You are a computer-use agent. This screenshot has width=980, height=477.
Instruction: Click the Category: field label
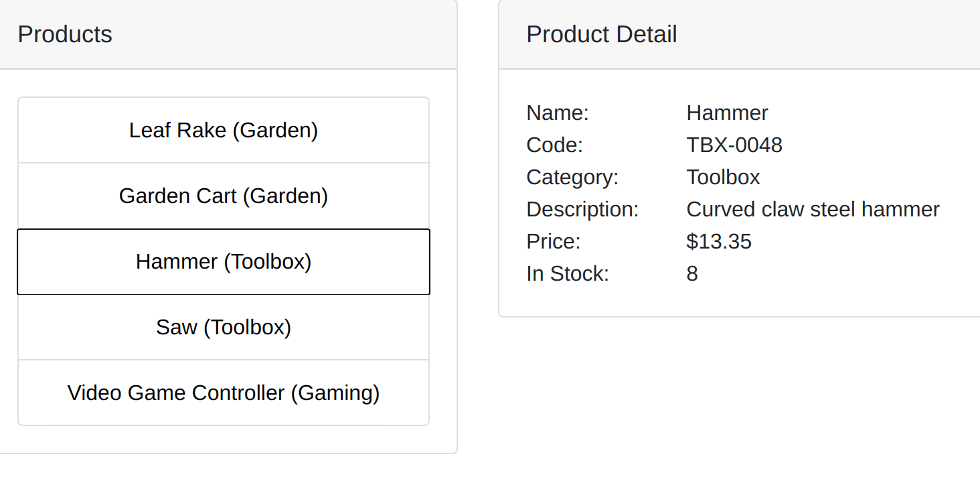click(572, 177)
